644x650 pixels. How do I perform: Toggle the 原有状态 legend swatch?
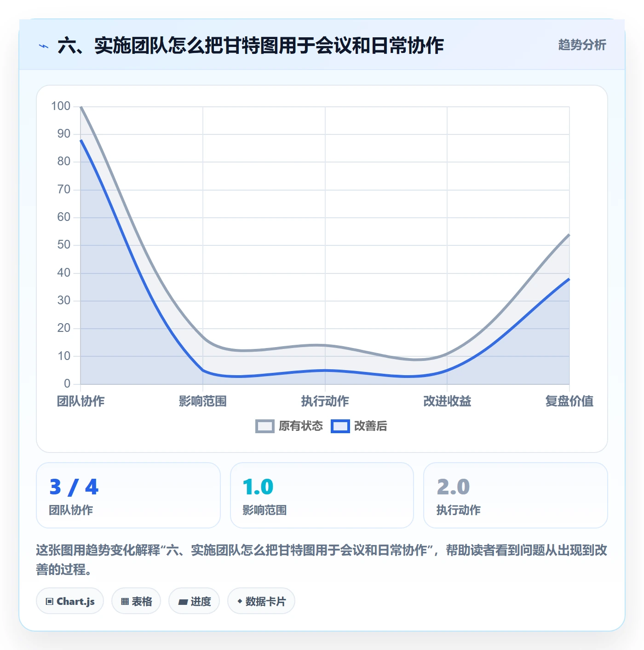pos(265,426)
